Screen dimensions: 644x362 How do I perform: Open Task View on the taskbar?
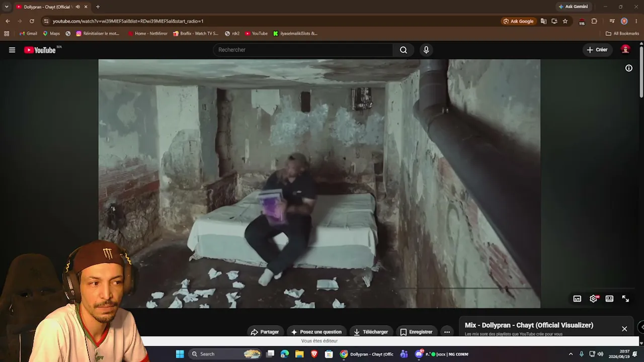[x=270, y=354]
